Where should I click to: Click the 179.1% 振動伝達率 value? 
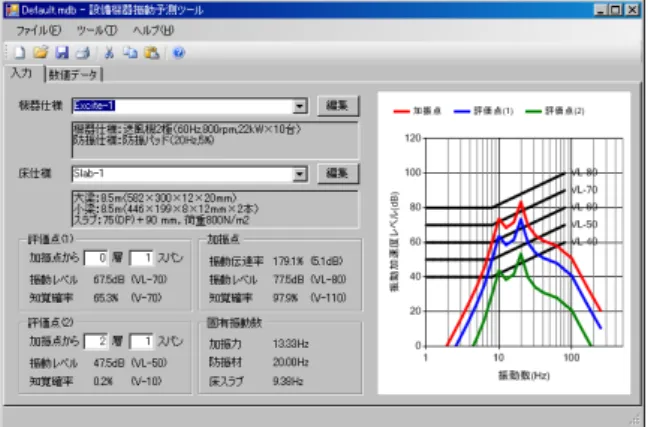tap(288, 261)
